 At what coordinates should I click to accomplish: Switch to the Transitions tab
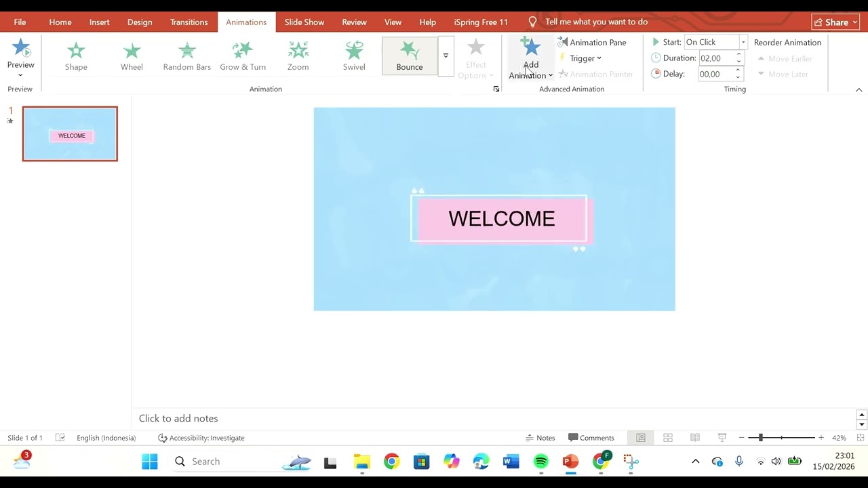(189, 22)
